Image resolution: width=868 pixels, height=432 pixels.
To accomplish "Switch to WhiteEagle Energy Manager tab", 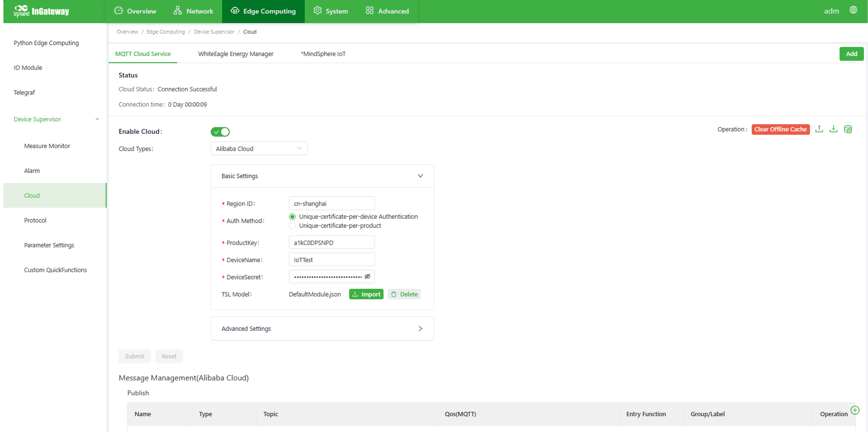I will coord(235,54).
